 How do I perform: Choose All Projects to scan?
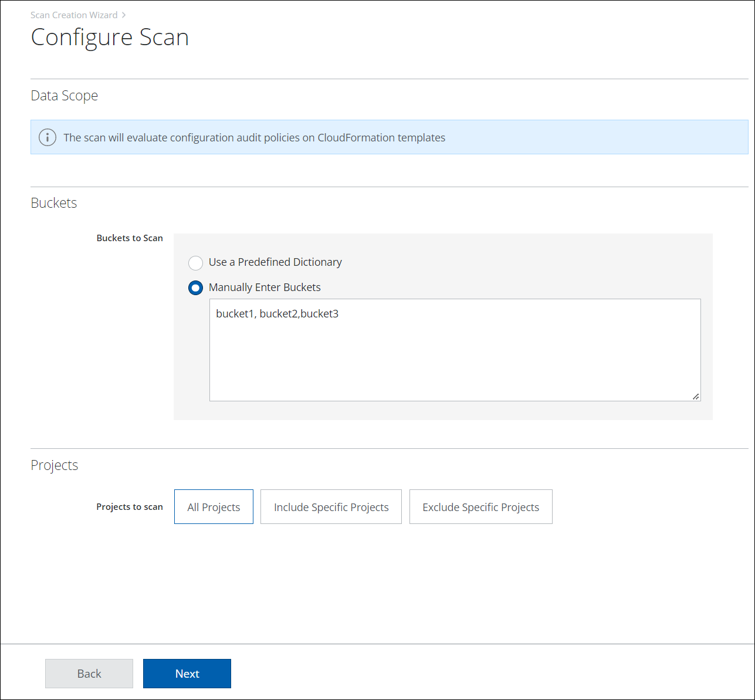tap(214, 507)
